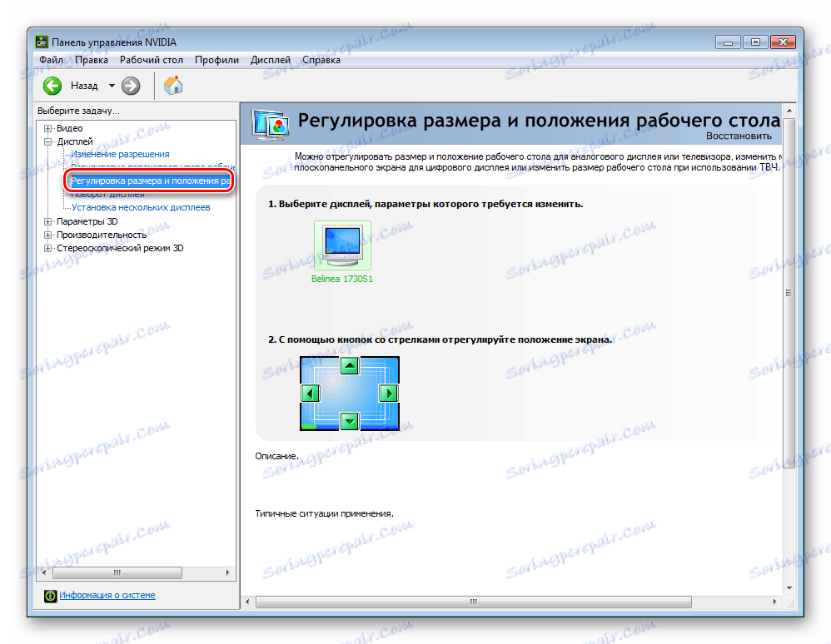
Task: Select the Параметры 3D label
Action: pyautogui.click(x=87, y=221)
